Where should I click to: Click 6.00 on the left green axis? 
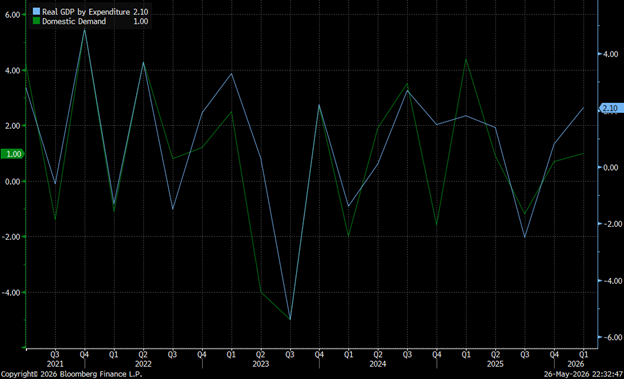(13, 15)
